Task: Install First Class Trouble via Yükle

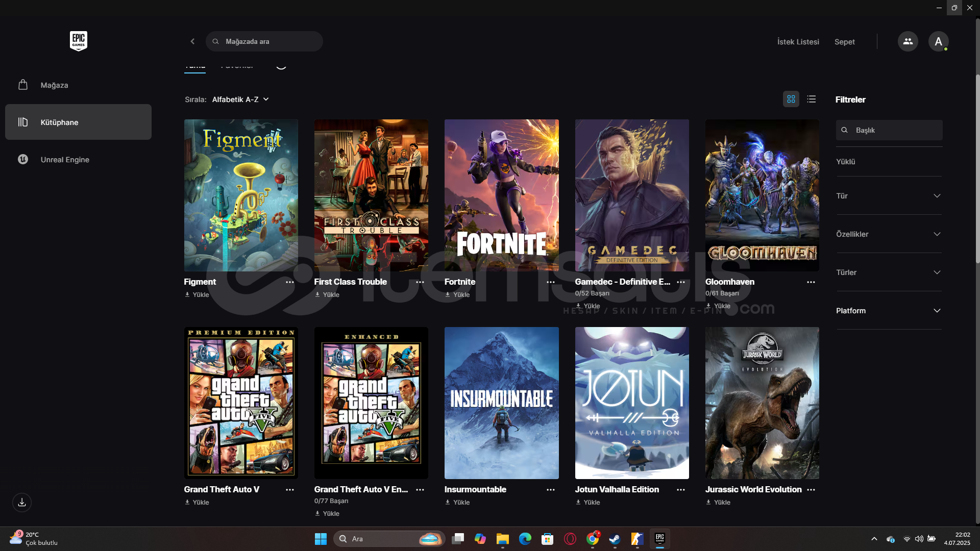Action: click(x=327, y=295)
